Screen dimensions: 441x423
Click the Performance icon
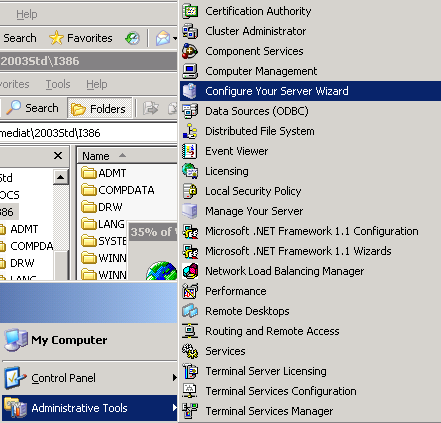tap(190, 291)
